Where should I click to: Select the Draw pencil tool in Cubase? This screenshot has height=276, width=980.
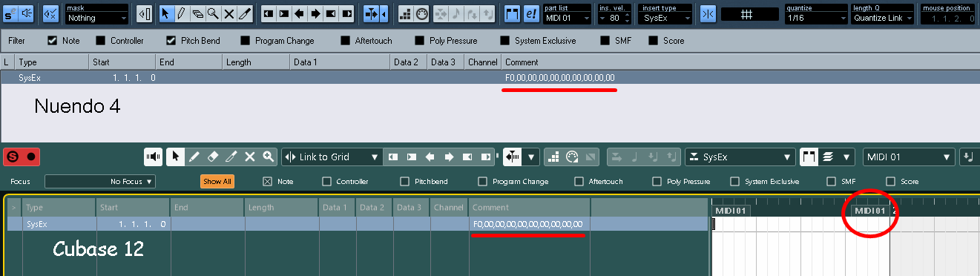click(194, 157)
